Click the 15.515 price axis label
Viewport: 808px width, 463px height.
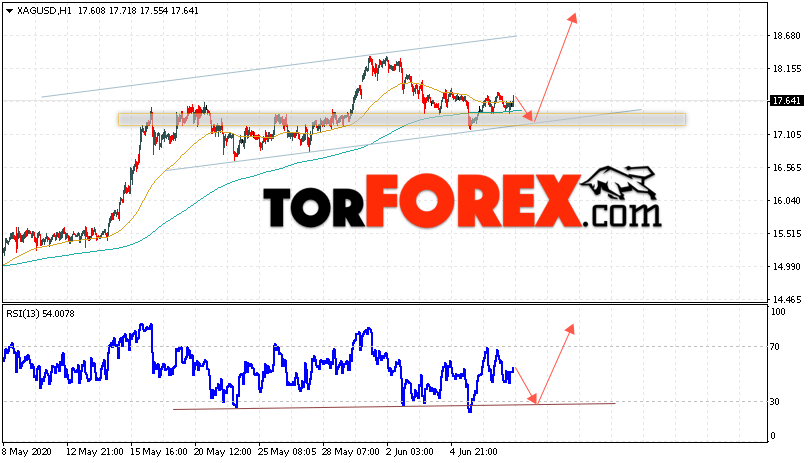pos(786,234)
